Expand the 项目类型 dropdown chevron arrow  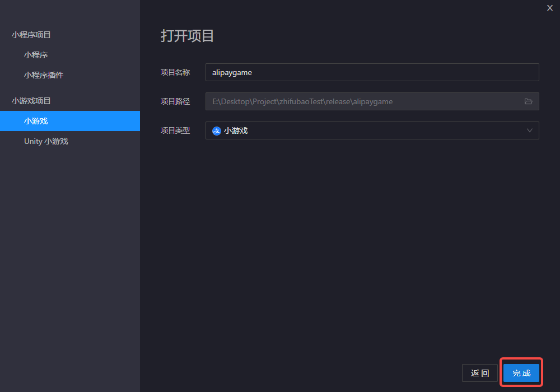[530, 130]
